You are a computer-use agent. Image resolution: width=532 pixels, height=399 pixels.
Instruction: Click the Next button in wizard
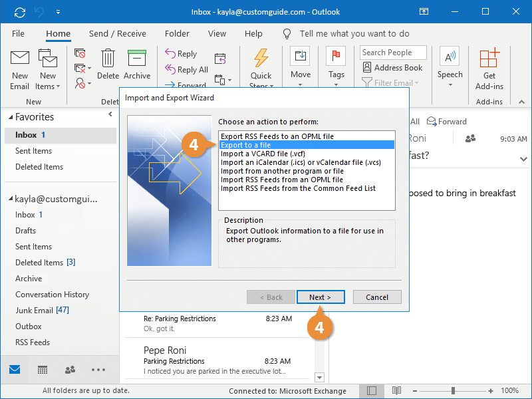click(x=321, y=297)
